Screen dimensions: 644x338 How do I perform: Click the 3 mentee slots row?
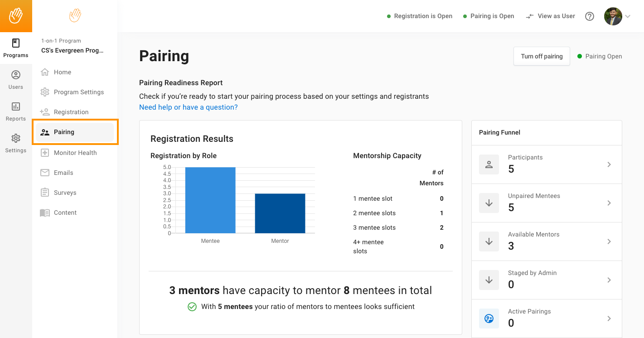click(398, 227)
